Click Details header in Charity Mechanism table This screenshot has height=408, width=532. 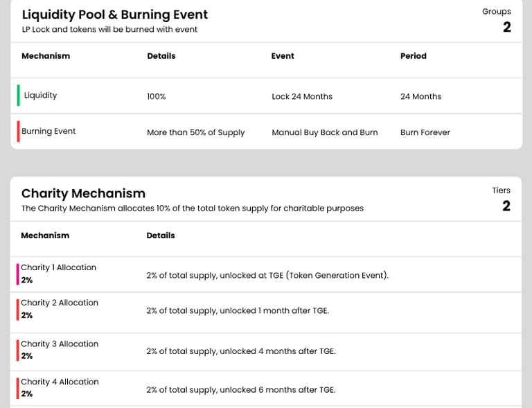(x=161, y=236)
